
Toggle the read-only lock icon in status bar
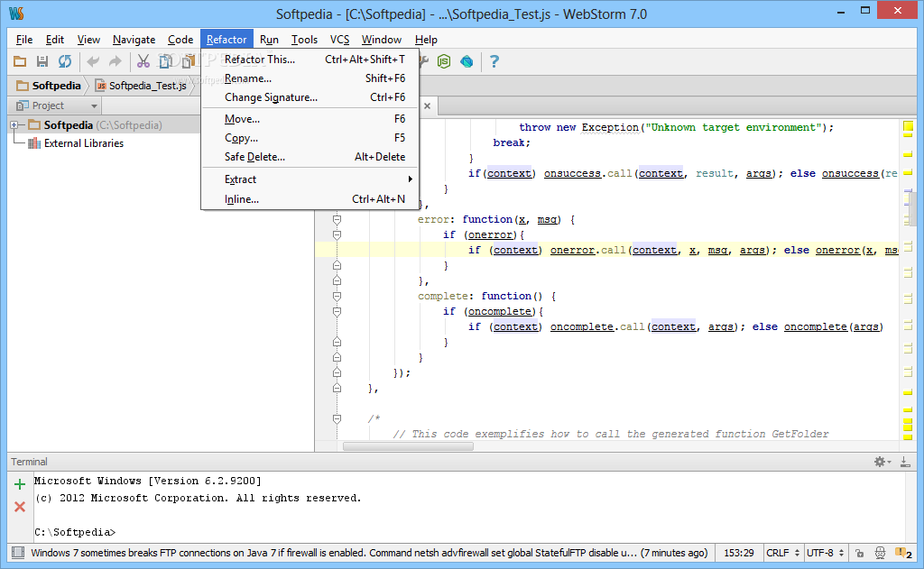click(x=860, y=553)
